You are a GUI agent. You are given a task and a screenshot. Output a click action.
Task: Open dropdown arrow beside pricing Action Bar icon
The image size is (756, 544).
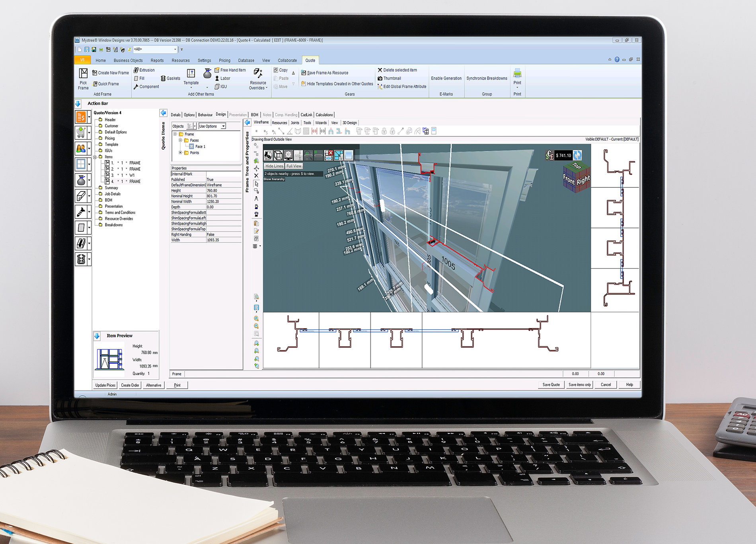89,117
